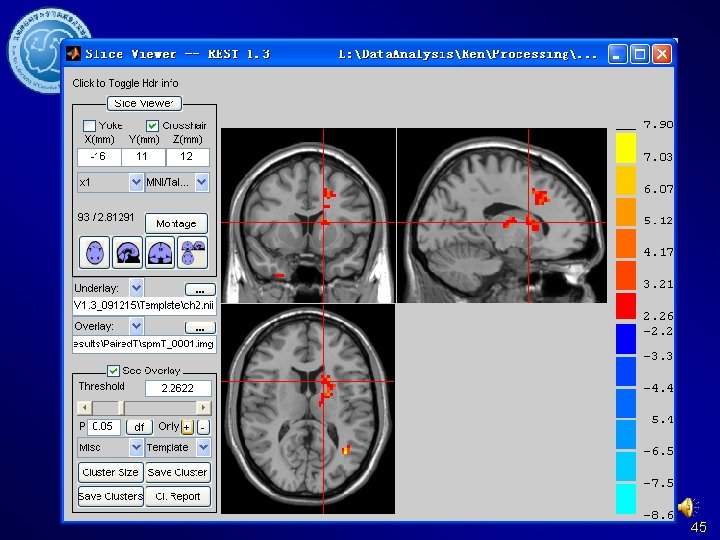Click the X(mm) coordinate field

click(x=99, y=157)
